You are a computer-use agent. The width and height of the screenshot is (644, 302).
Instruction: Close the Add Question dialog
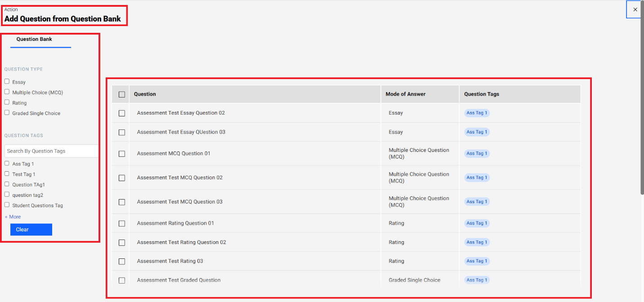635,9
